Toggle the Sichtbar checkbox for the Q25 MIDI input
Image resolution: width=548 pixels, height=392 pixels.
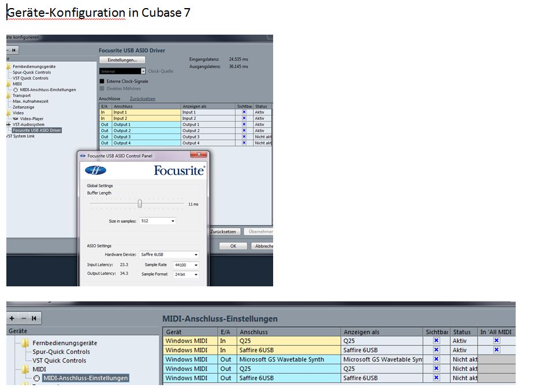(x=436, y=340)
